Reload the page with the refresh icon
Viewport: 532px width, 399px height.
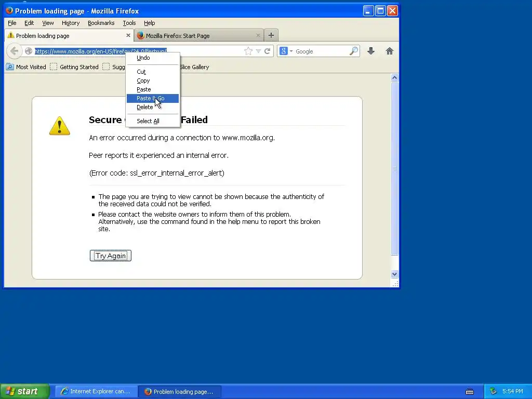(268, 51)
